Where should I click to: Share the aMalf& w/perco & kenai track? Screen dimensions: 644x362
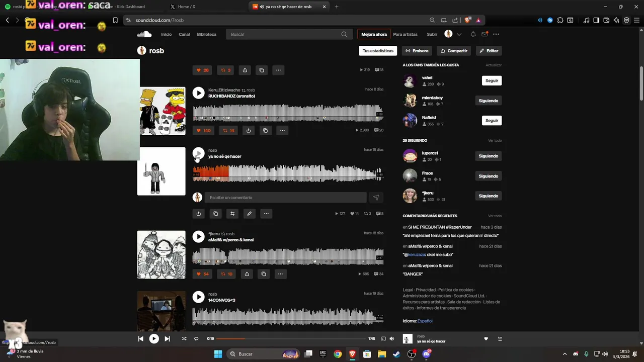pos(247,274)
